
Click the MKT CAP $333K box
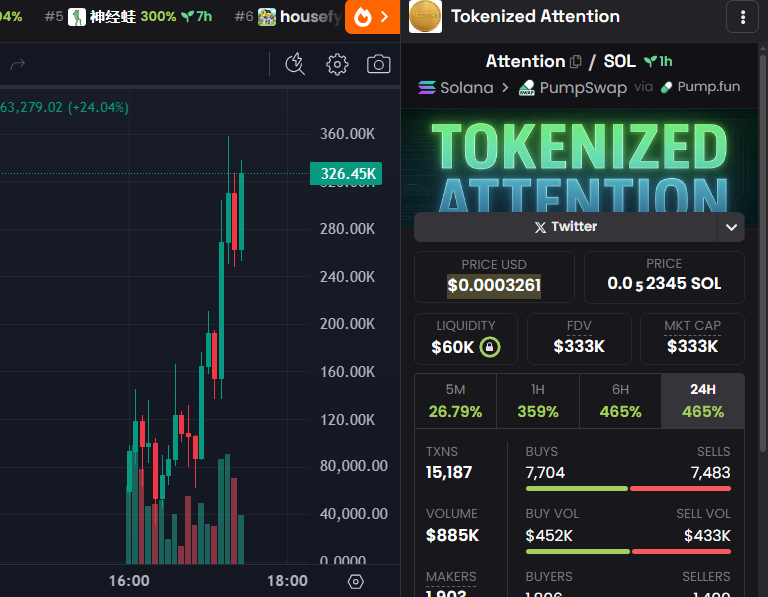[x=692, y=339]
